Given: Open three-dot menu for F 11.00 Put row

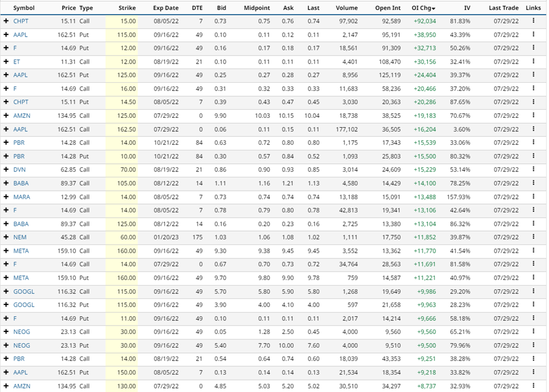Looking at the screenshot, I should click(533, 318).
